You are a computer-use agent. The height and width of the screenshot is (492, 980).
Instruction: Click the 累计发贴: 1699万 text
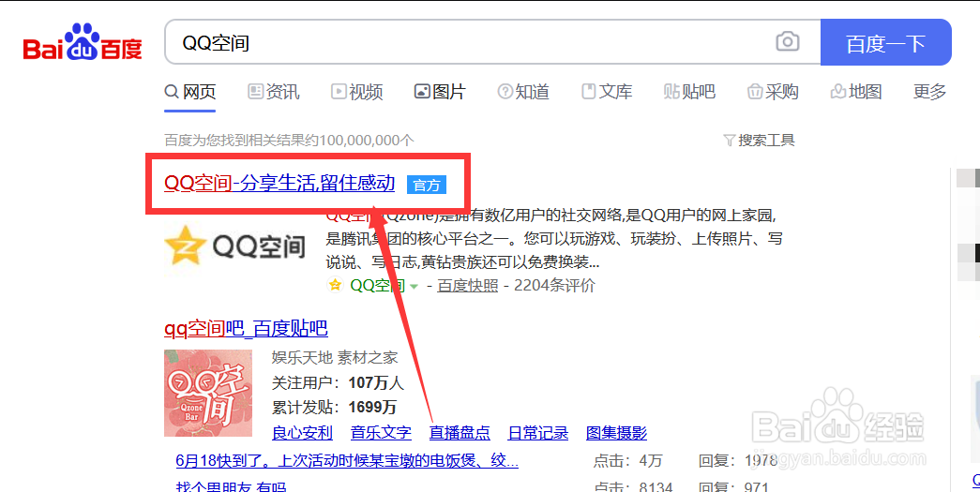334,407
